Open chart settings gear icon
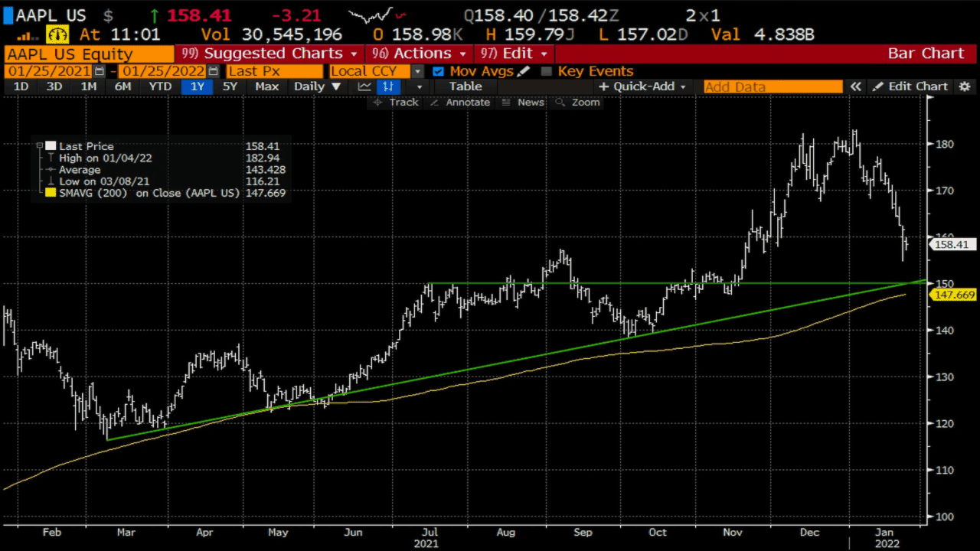 pyautogui.click(x=965, y=86)
